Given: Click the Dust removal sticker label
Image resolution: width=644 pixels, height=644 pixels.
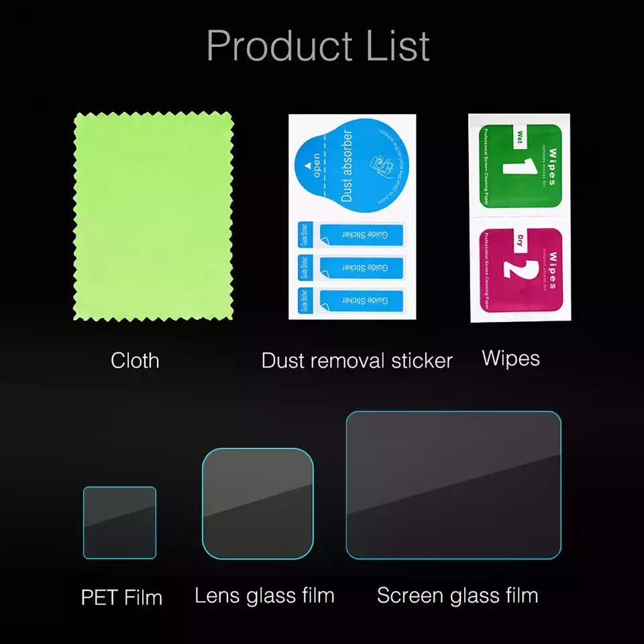Looking at the screenshot, I should coord(357,360).
